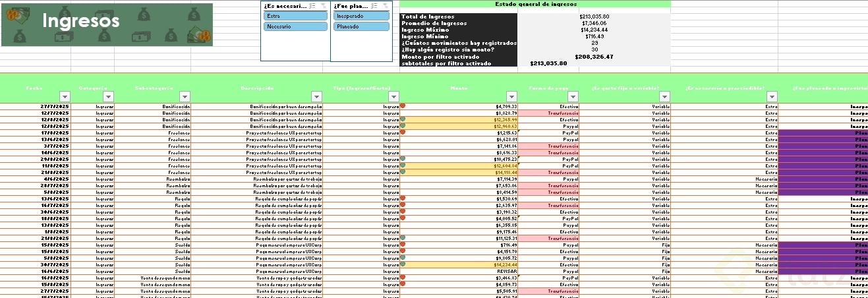Select the REVISAR cell in the Monto column
Image resolution: width=868 pixels, height=298 pixels.
coord(507,271)
